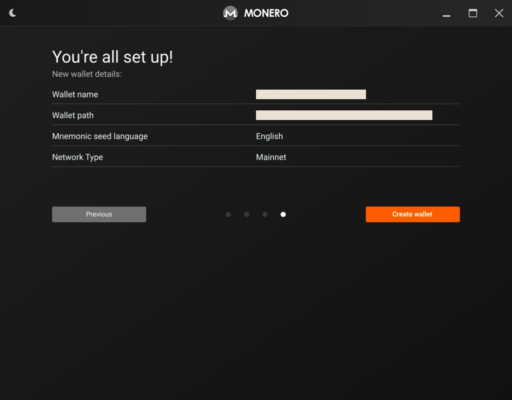The image size is (512, 400).
Task: Go back with the Previous button
Action: pyautogui.click(x=99, y=214)
